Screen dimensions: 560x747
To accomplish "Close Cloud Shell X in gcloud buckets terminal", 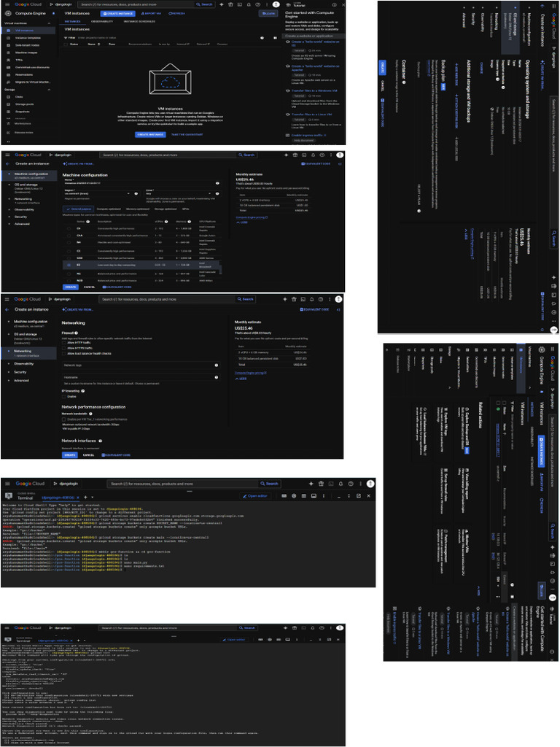I will (368, 496).
